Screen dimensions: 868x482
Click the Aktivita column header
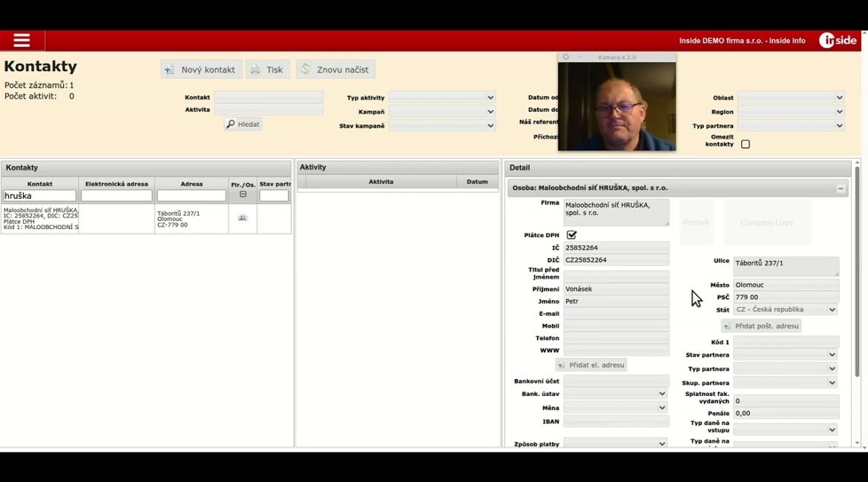tap(381, 182)
